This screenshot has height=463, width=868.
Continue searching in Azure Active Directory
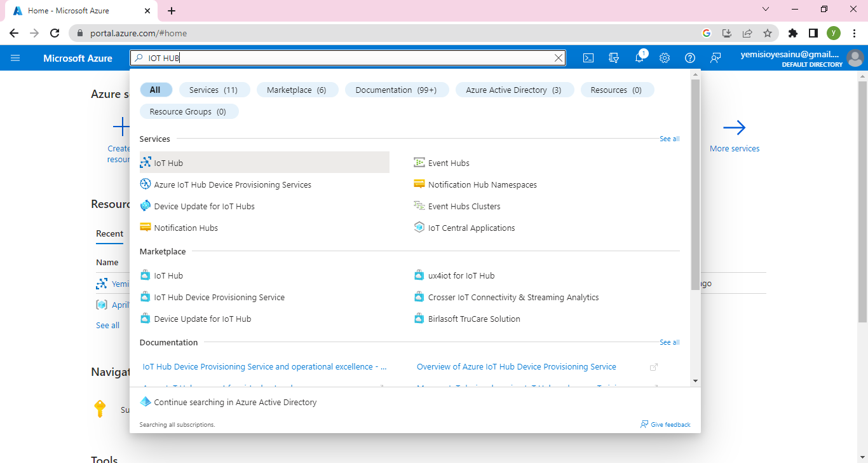pos(235,402)
